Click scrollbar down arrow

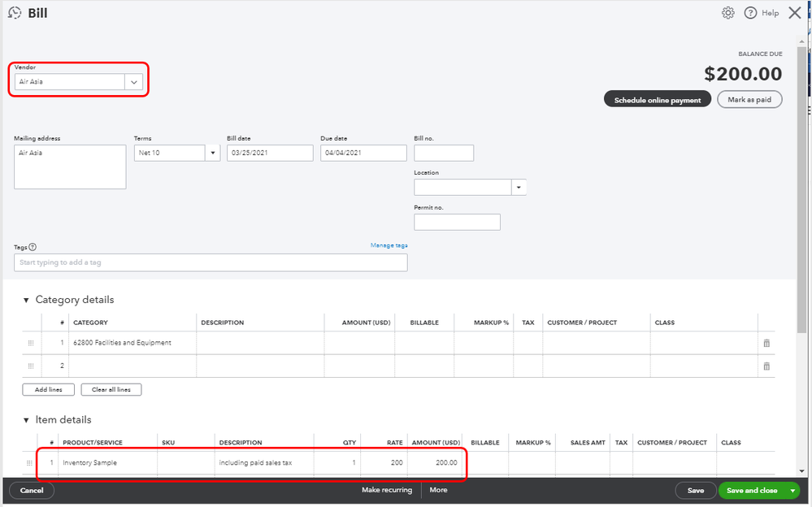(x=801, y=471)
